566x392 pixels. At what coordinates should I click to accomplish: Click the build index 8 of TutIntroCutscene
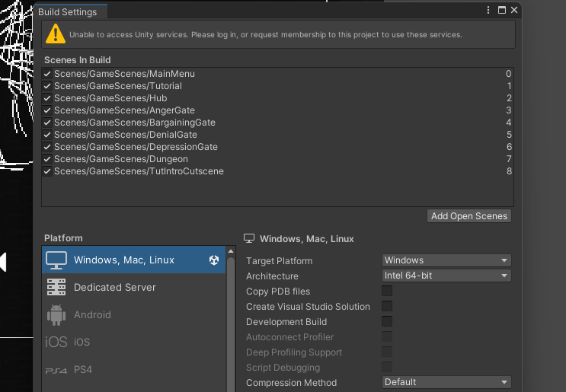pyautogui.click(x=509, y=171)
